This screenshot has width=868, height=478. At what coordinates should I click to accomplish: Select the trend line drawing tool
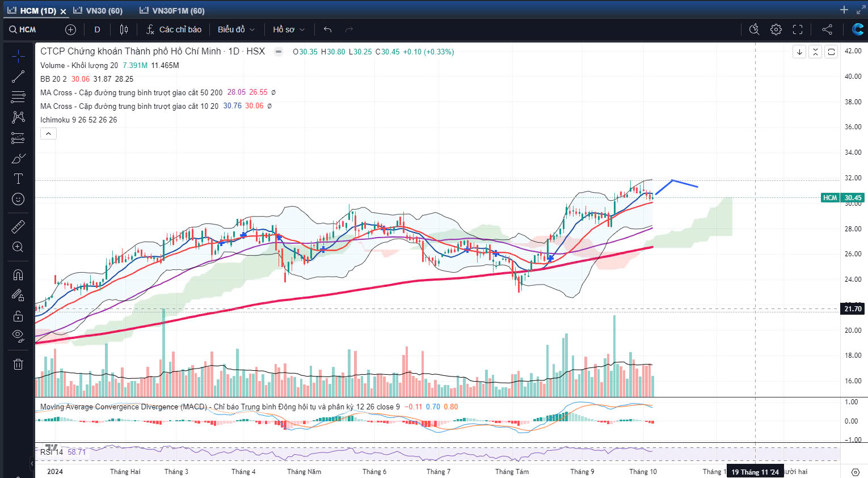coord(18,77)
